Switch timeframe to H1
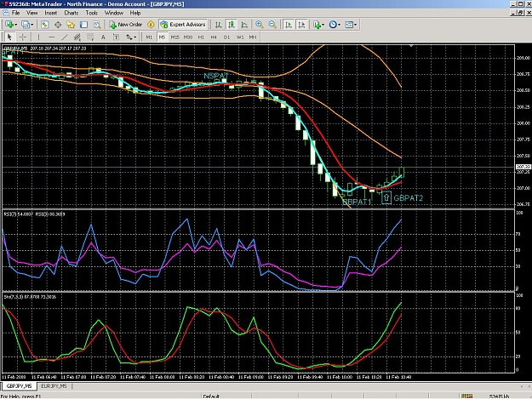Viewport: 532px width, 399px height. coord(201,37)
